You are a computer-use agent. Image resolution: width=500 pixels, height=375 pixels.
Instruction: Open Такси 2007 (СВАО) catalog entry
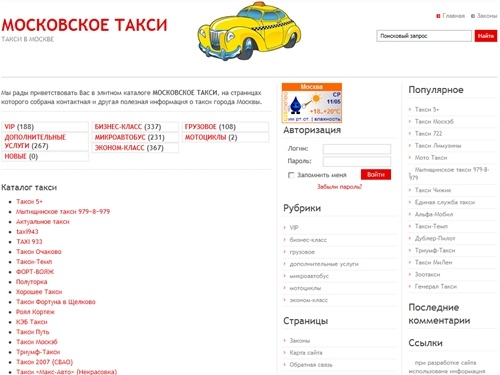point(44,362)
